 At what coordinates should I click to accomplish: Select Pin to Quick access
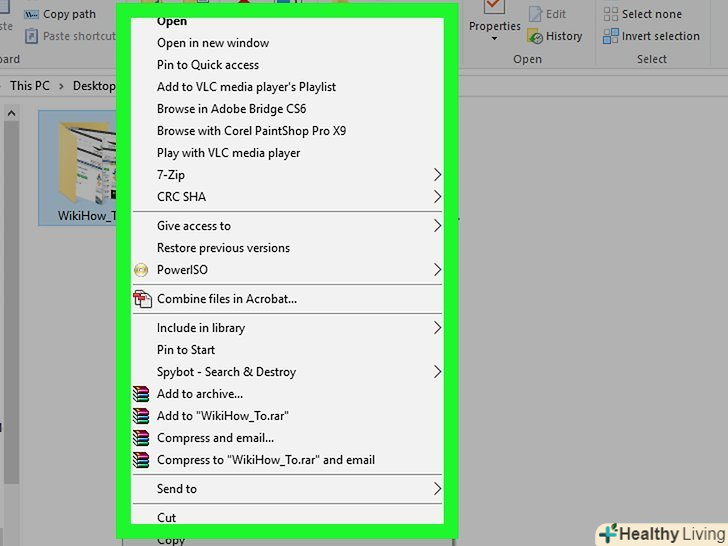click(x=287, y=65)
